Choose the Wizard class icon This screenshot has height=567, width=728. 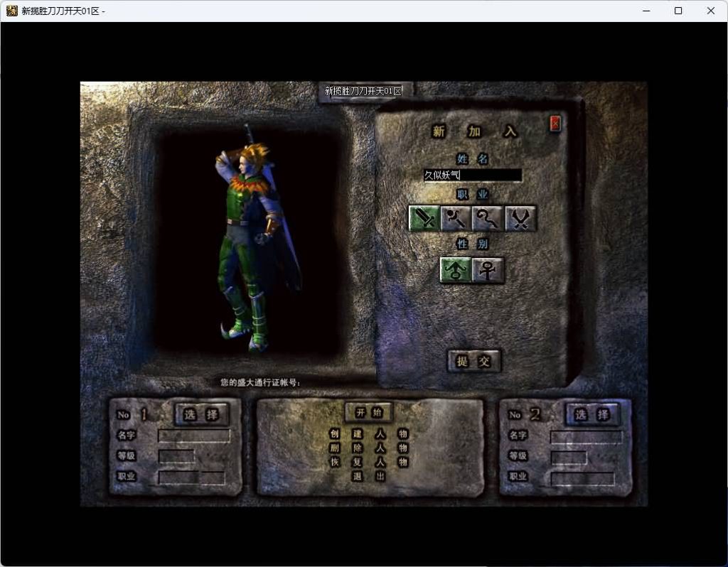click(456, 218)
